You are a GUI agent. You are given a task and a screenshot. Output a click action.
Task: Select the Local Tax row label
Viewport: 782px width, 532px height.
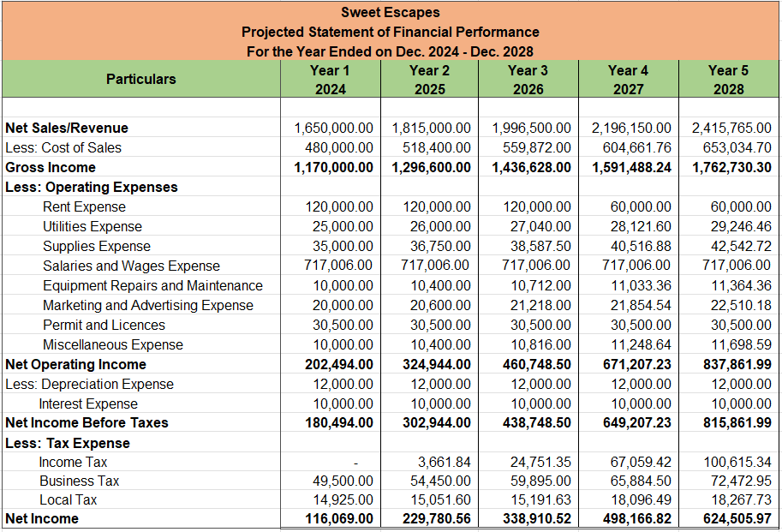click(68, 499)
